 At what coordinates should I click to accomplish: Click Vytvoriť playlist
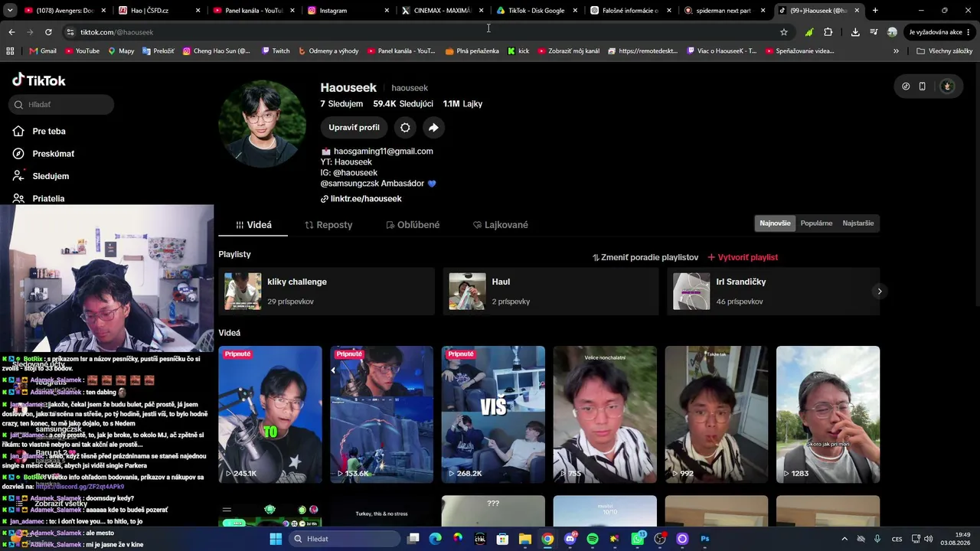pyautogui.click(x=743, y=258)
